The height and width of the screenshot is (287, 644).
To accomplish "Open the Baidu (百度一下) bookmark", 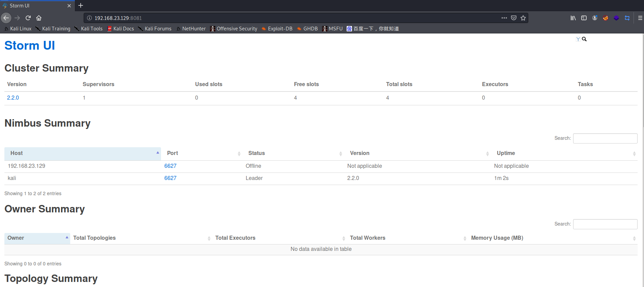I will click(373, 29).
